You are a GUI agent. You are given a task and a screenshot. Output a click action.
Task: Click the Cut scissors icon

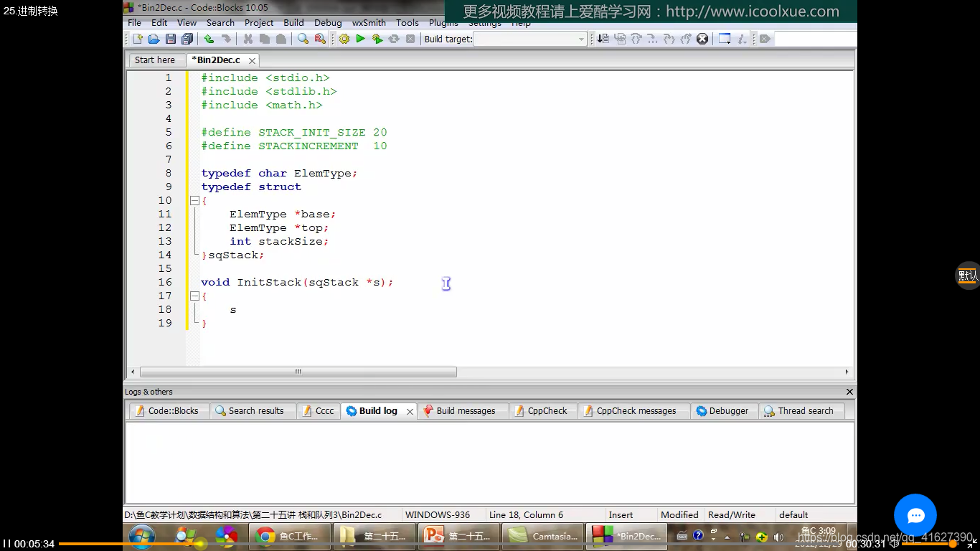248,39
